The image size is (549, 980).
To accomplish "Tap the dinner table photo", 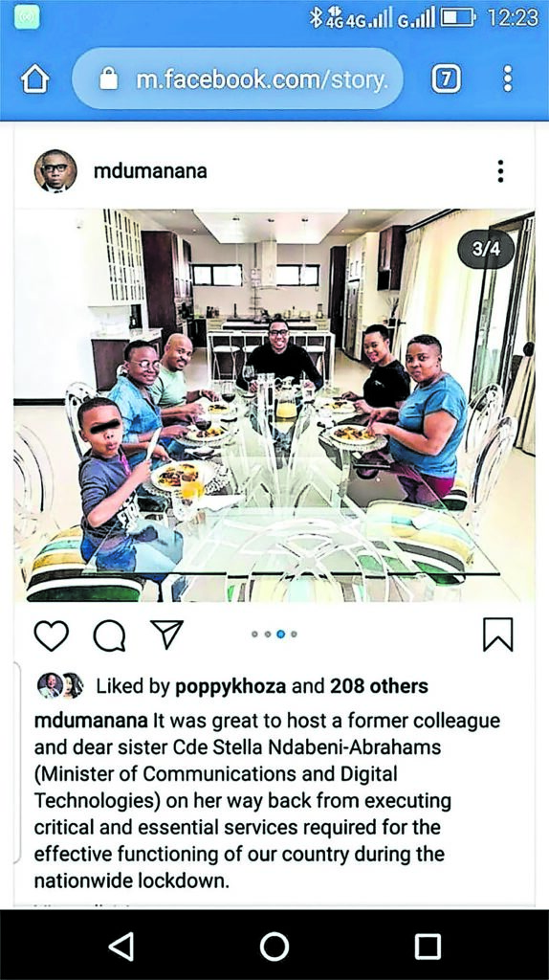I will tap(274, 405).
